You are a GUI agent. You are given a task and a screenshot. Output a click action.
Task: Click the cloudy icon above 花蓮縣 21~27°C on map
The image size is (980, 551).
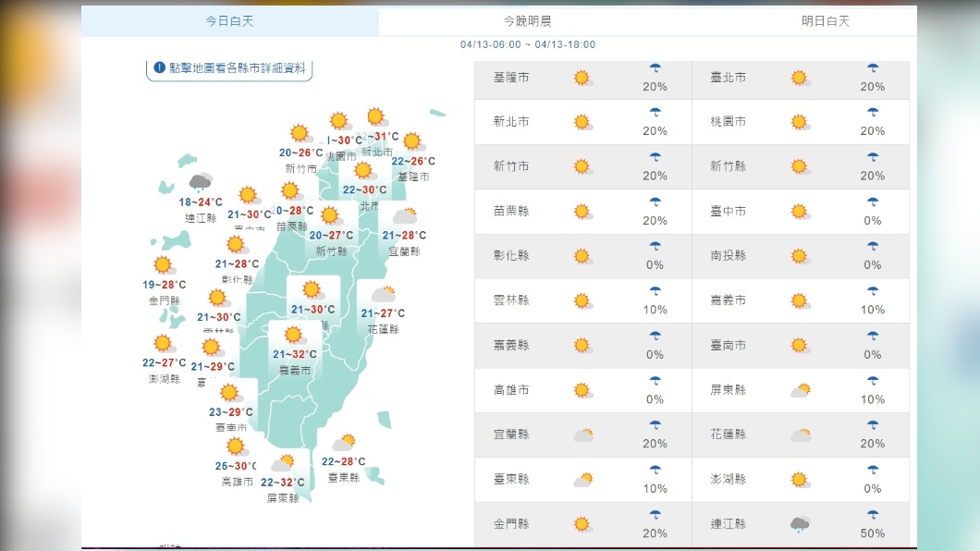383,294
